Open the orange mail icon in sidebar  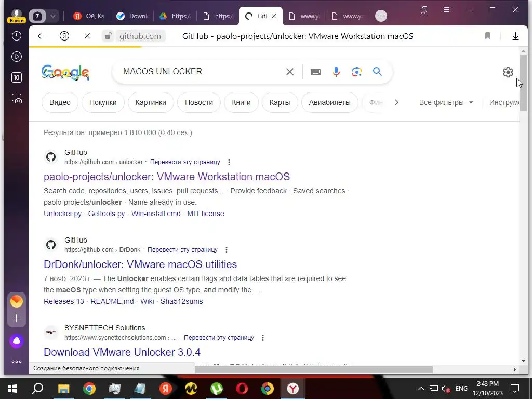(x=16, y=301)
